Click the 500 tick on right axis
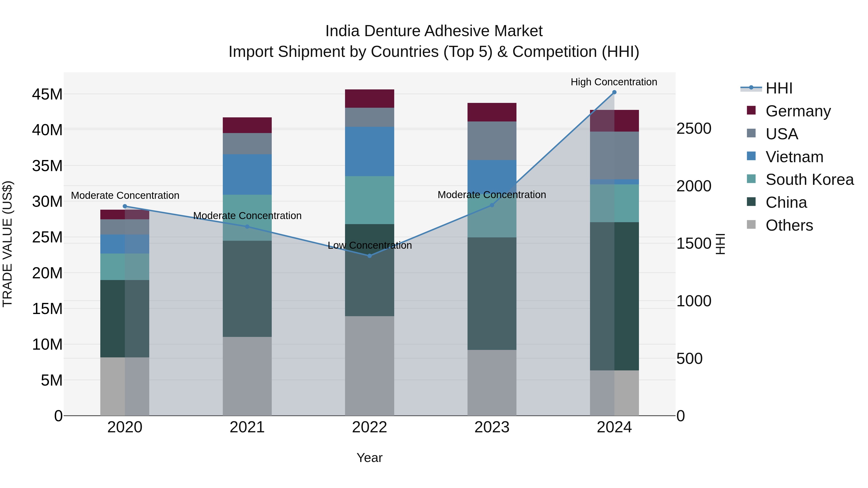The image size is (868, 488). (x=689, y=359)
